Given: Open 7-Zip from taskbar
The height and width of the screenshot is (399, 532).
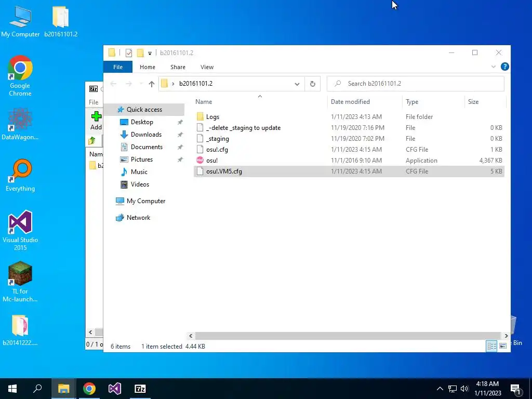Looking at the screenshot, I should coord(140,389).
